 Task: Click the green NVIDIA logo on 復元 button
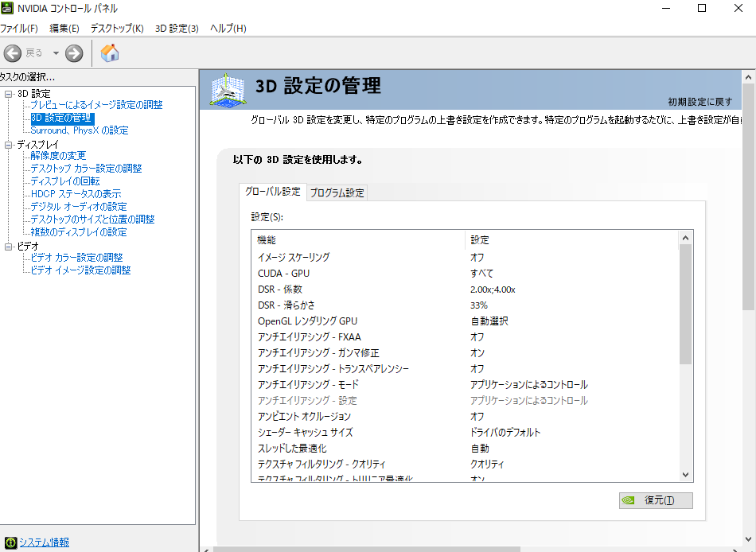(x=628, y=500)
